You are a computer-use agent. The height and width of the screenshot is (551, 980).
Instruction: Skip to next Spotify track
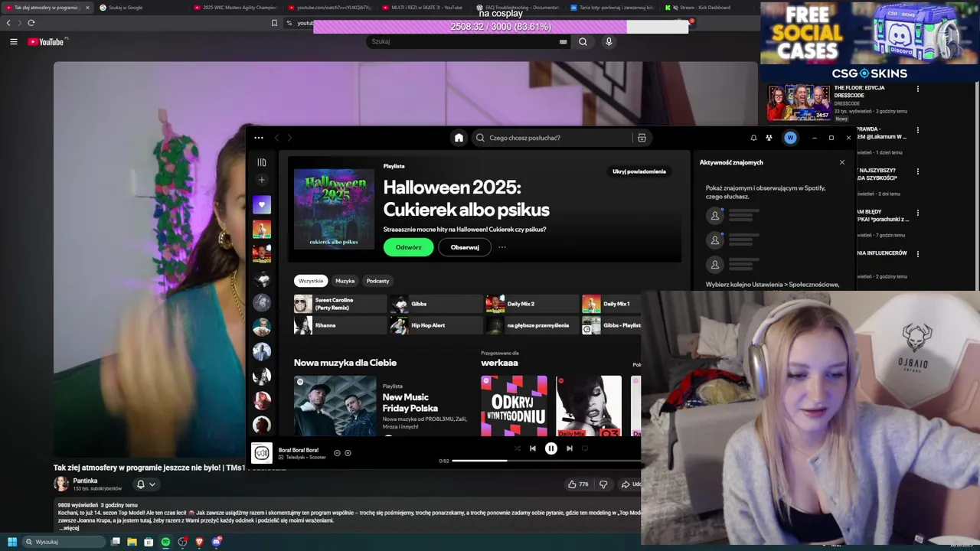569,448
